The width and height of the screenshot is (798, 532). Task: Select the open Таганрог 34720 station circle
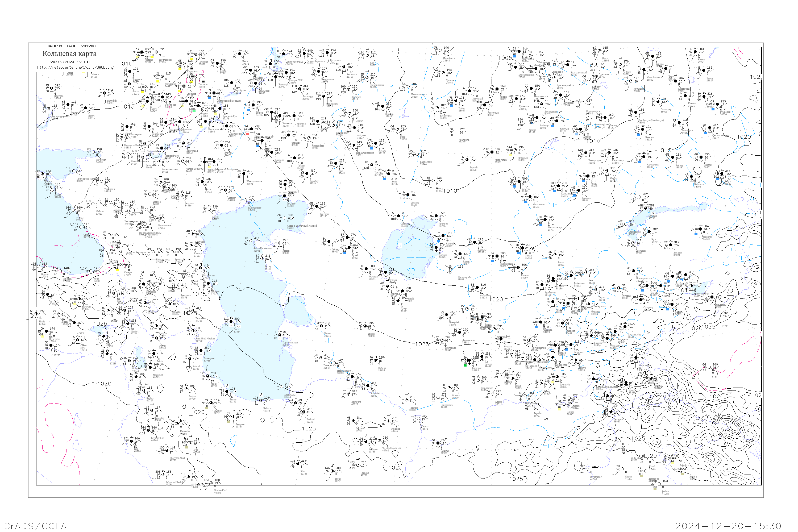click(x=94, y=152)
